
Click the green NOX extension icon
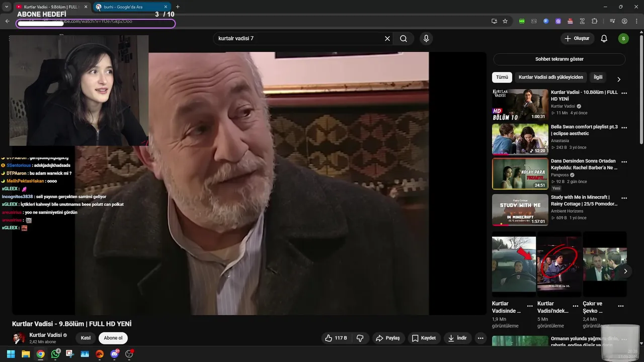click(x=522, y=21)
